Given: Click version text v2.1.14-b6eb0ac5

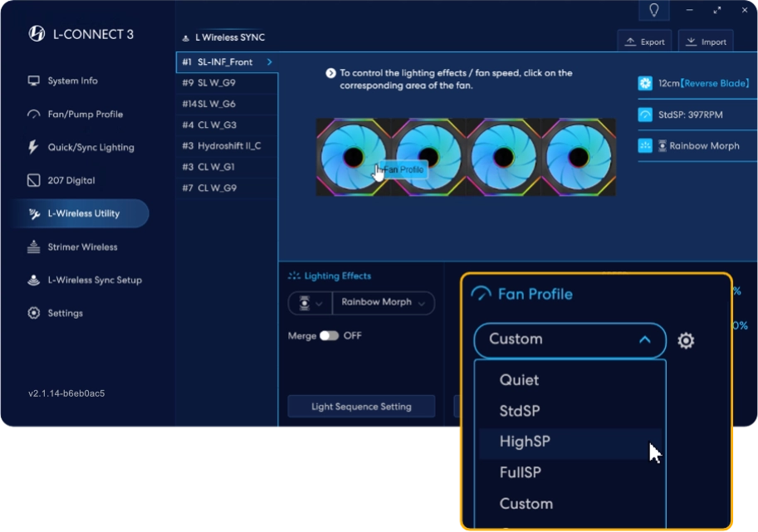Looking at the screenshot, I should (66, 393).
